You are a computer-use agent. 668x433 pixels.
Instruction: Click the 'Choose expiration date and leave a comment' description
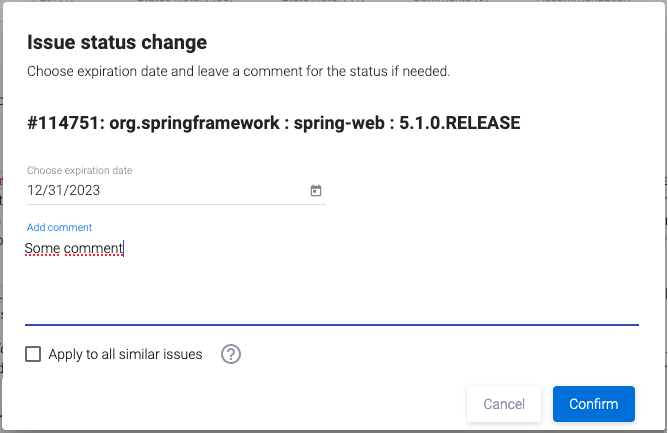click(x=238, y=72)
